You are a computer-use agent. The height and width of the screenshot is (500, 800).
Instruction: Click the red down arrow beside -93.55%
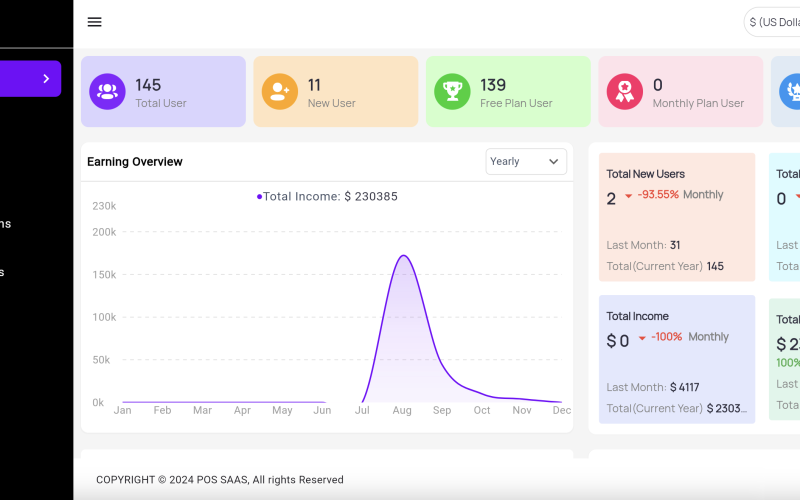(629, 196)
